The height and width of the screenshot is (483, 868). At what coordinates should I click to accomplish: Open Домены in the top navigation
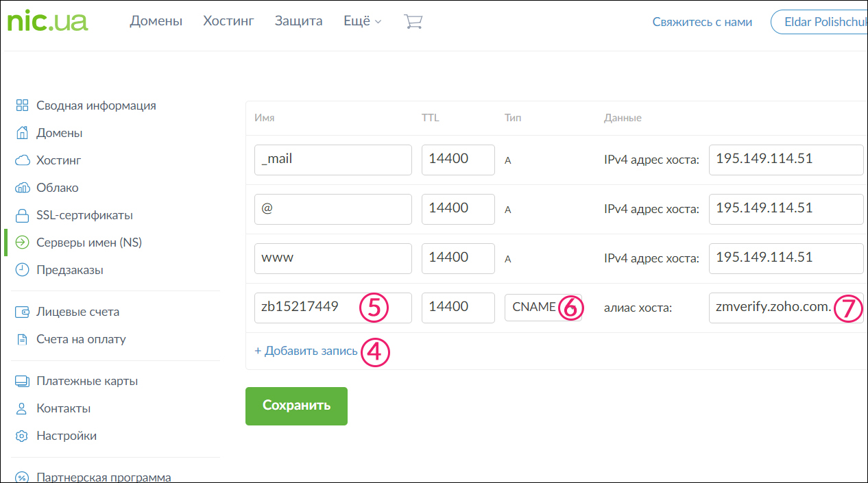coord(156,21)
